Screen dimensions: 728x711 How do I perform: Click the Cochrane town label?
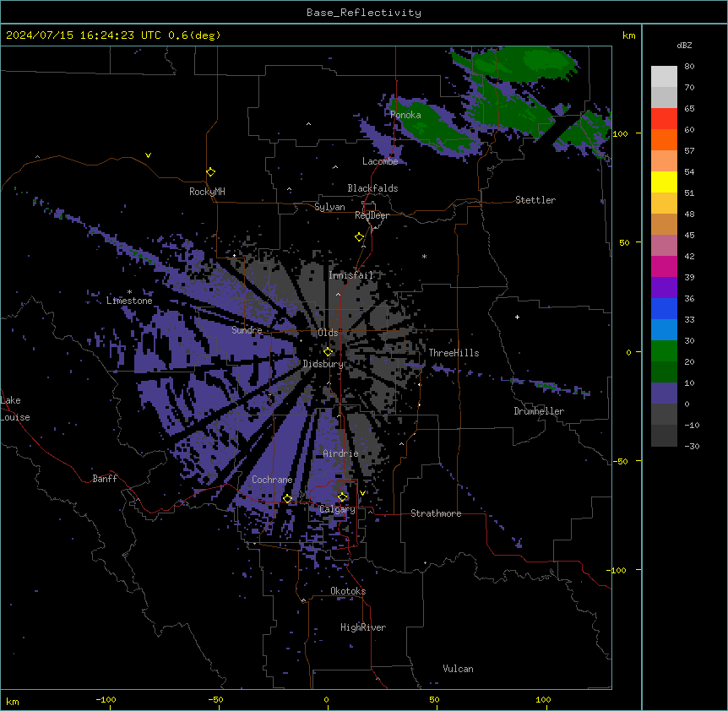[272, 480]
